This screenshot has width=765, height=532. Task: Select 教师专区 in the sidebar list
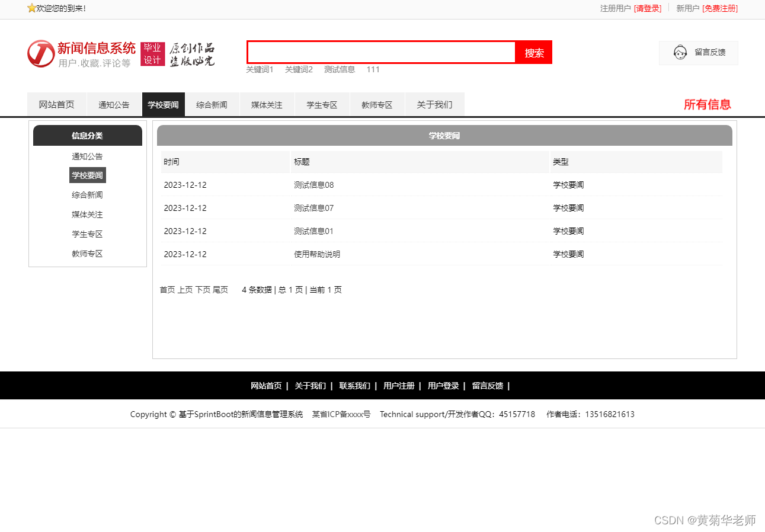pos(87,254)
